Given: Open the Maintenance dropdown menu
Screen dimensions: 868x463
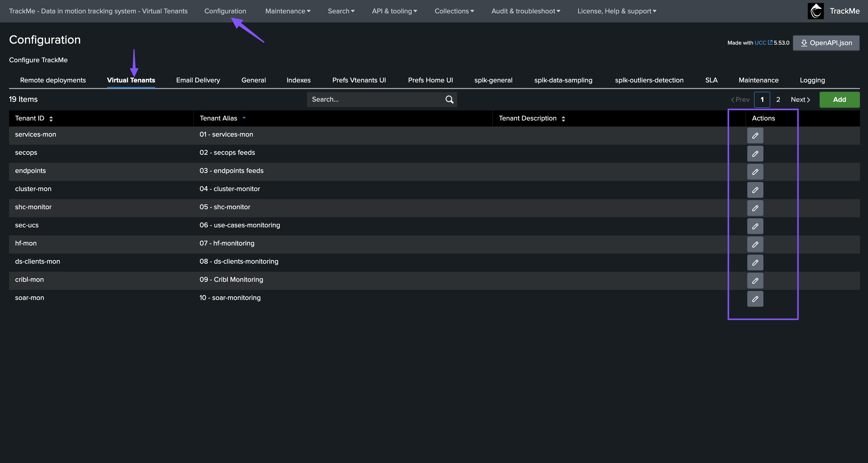Looking at the screenshot, I should [x=287, y=11].
